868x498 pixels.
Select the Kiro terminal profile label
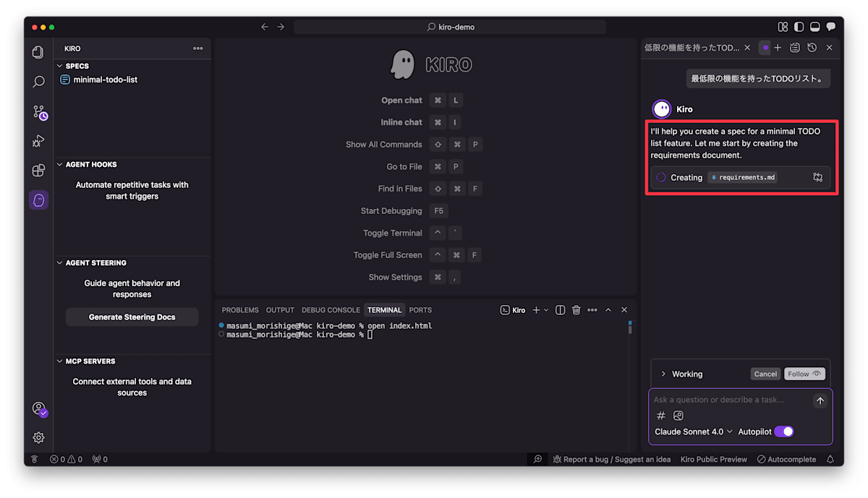[x=513, y=310]
